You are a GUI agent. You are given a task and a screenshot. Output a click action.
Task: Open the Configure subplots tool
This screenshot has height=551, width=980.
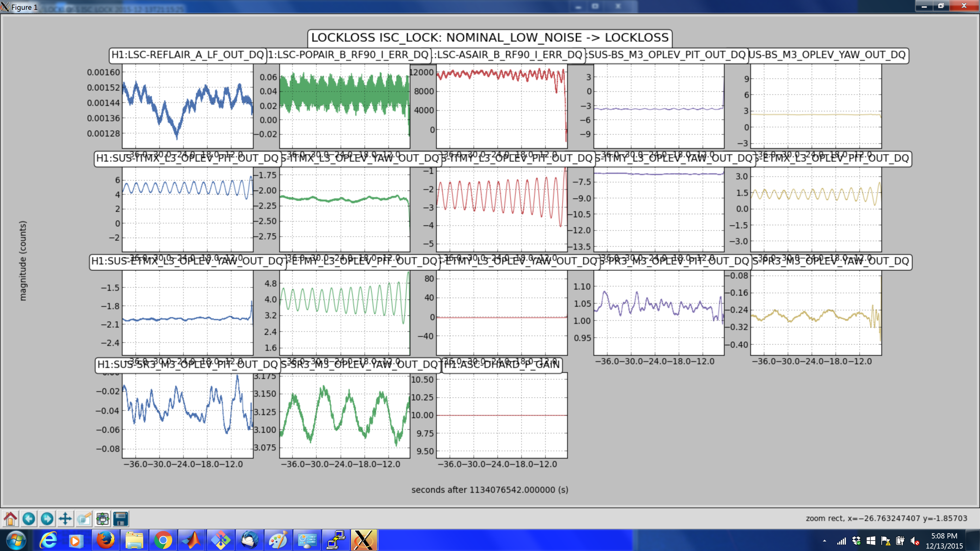(102, 519)
